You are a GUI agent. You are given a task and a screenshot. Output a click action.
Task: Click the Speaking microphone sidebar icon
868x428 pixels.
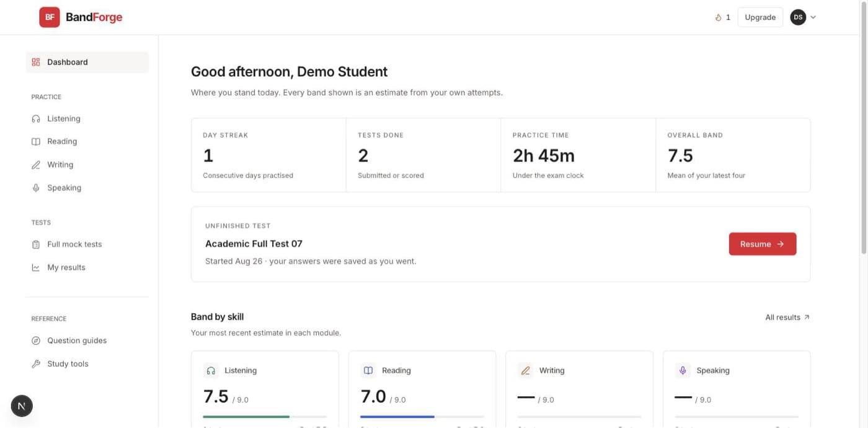click(x=36, y=187)
